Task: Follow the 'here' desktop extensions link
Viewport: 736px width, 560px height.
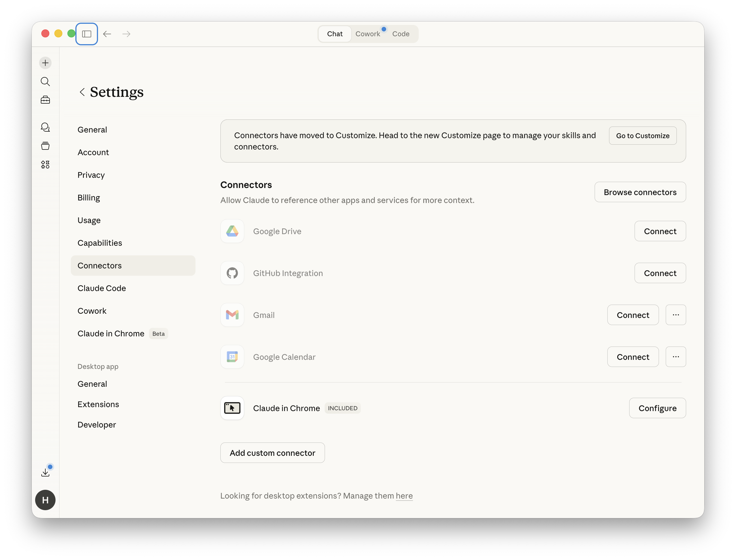Action: (x=404, y=496)
